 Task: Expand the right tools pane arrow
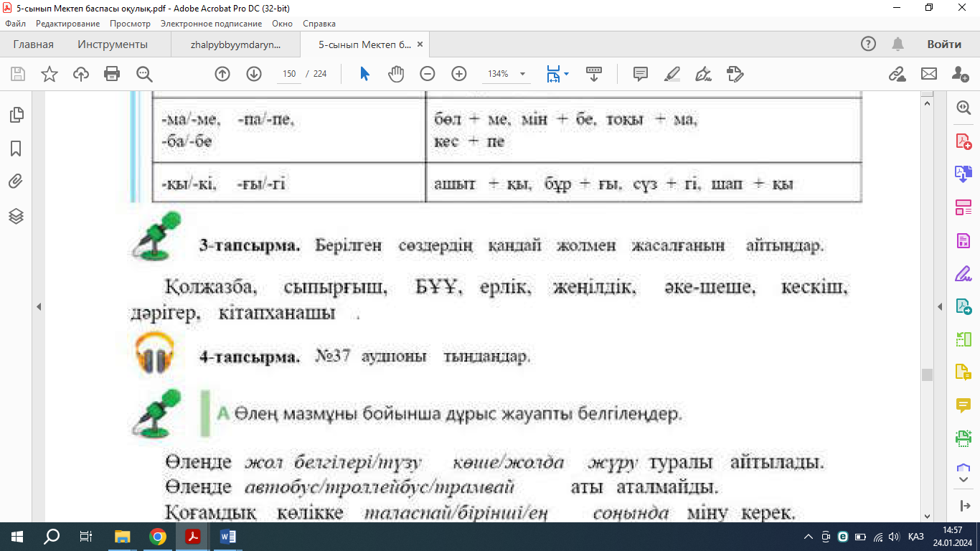pos(941,307)
